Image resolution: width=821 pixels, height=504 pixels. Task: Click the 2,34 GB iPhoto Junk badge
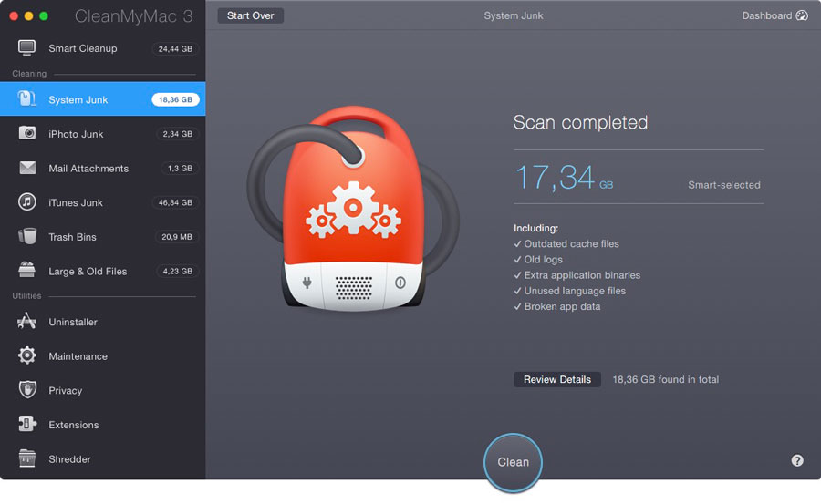coord(178,133)
